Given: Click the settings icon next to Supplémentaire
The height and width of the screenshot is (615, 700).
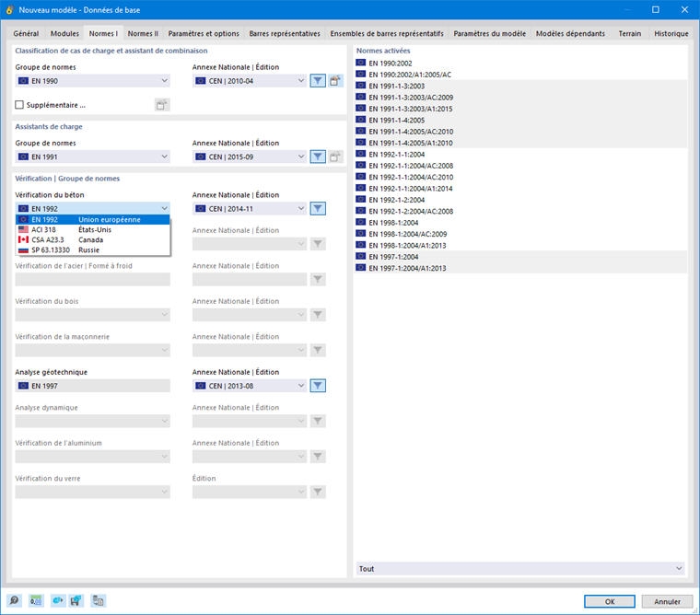Looking at the screenshot, I should (x=162, y=105).
